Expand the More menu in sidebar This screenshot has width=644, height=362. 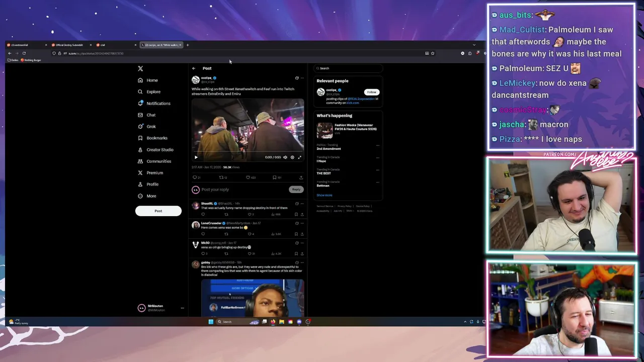pyautogui.click(x=147, y=196)
